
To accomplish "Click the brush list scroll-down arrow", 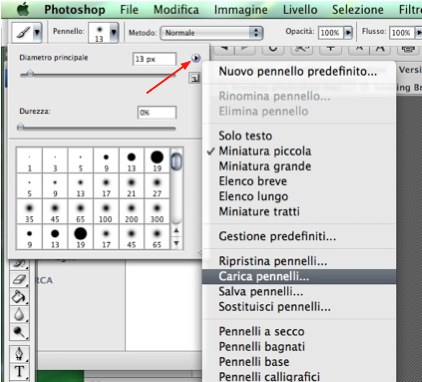I will [x=176, y=243].
